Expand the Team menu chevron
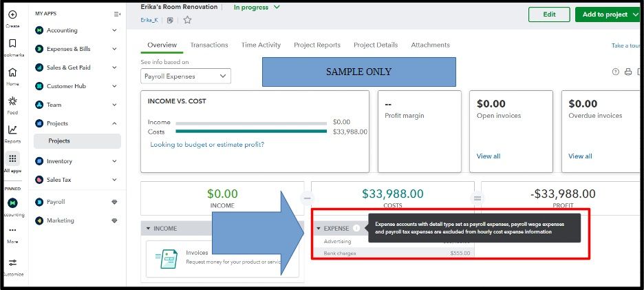The width and height of the screenshot is (644, 290). pos(115,105)
